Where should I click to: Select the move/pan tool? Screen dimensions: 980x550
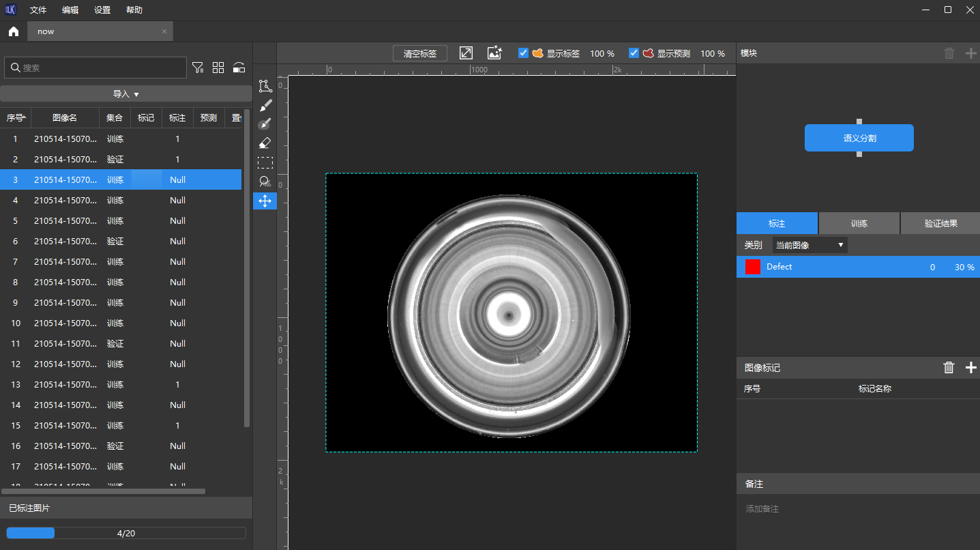(265, 201)
